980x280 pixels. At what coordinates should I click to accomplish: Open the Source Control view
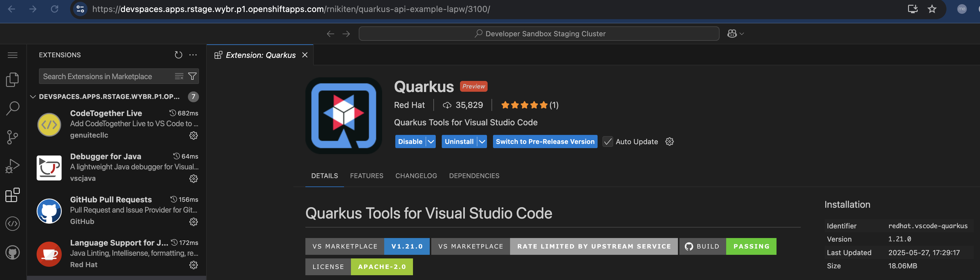click(x=12, y=137)
